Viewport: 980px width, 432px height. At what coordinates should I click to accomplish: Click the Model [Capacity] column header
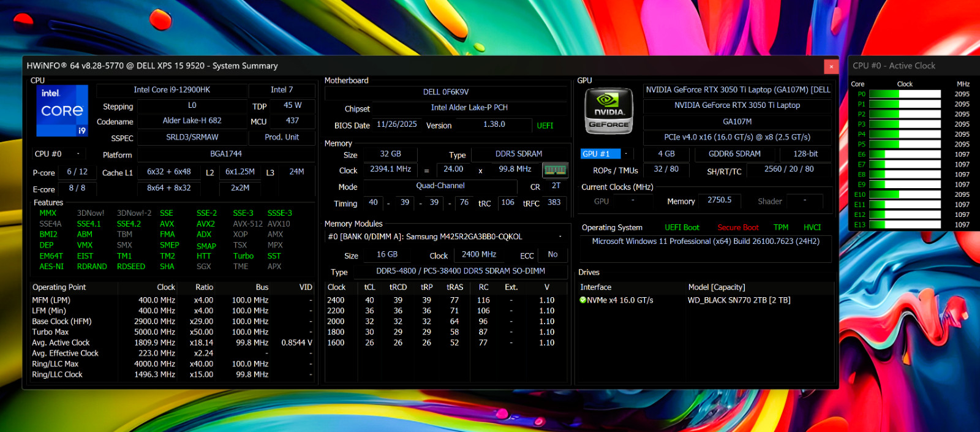[x=717, y=287]
